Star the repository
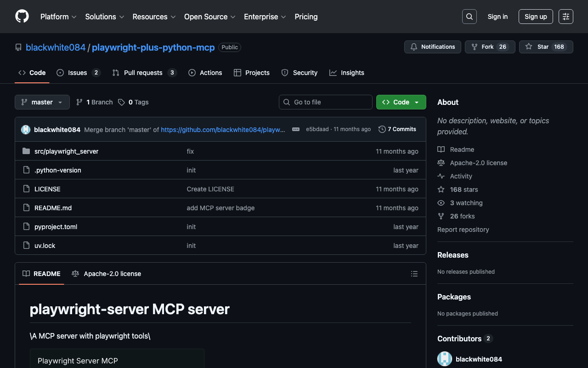 point(537,47)
